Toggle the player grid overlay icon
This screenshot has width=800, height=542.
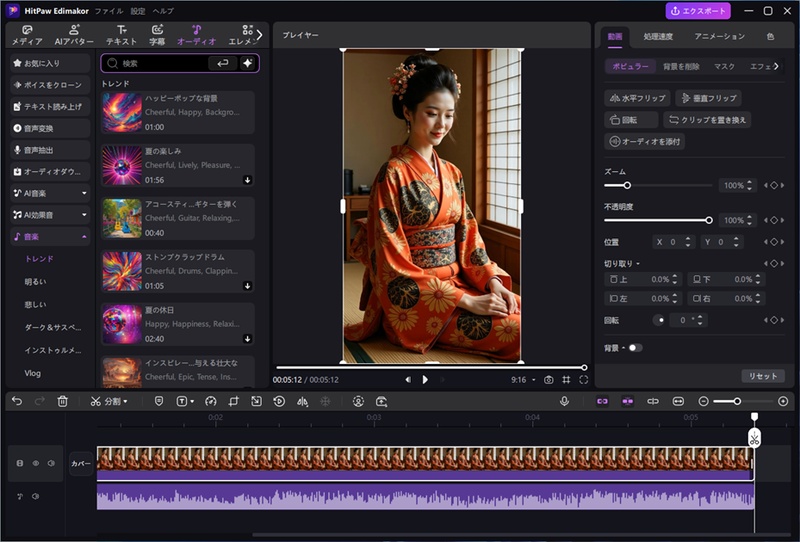[566, 380]
